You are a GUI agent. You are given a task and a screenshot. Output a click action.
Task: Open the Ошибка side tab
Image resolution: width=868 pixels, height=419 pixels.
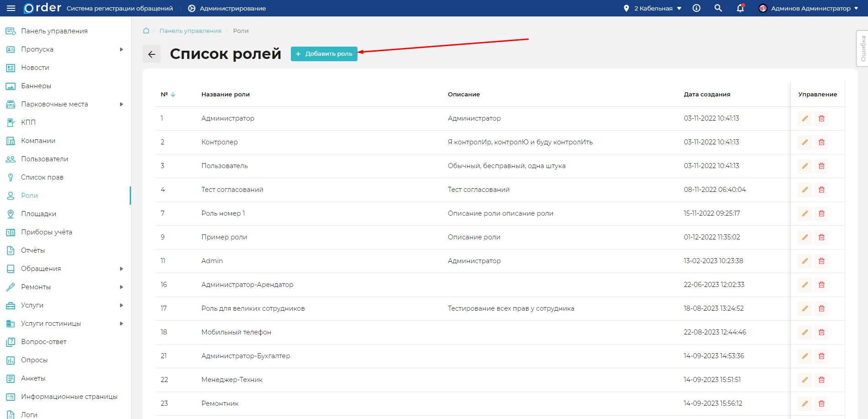863,48
